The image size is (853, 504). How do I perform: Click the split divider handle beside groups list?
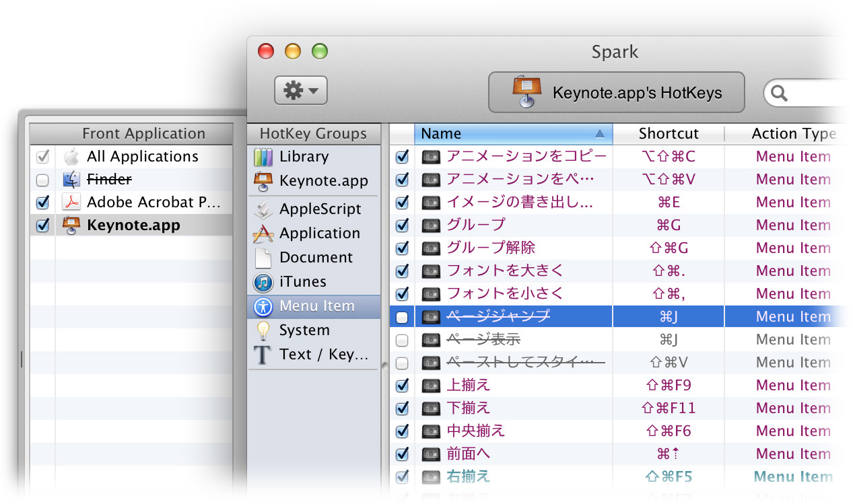384,366
